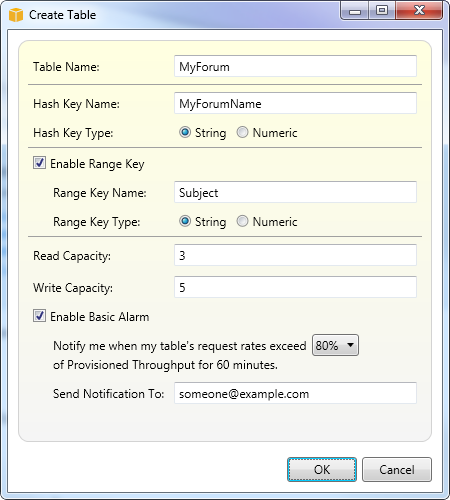Cancel table creation
Image resolution: width=450 pixels, height=500 pixels.
(397, 469)
